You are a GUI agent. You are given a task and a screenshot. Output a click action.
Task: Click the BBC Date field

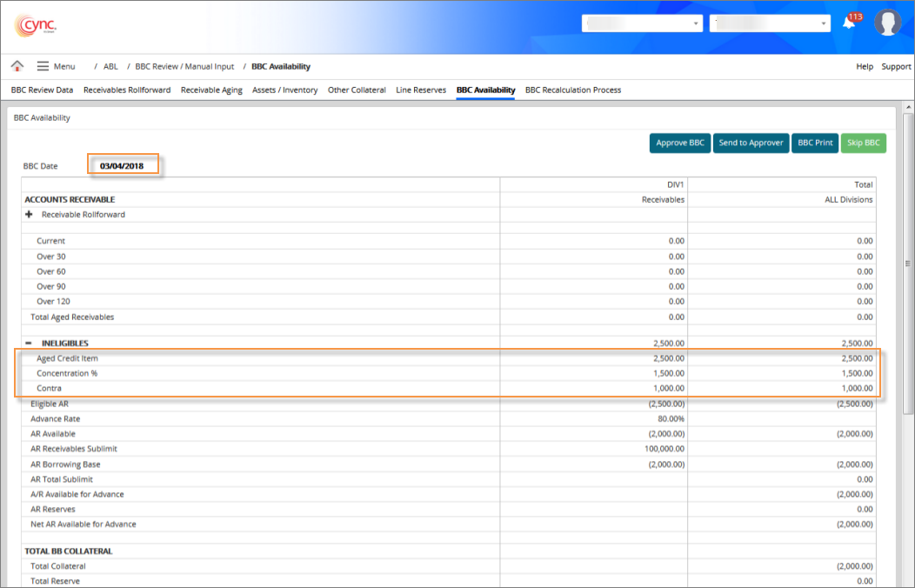[x=122, y=165]
